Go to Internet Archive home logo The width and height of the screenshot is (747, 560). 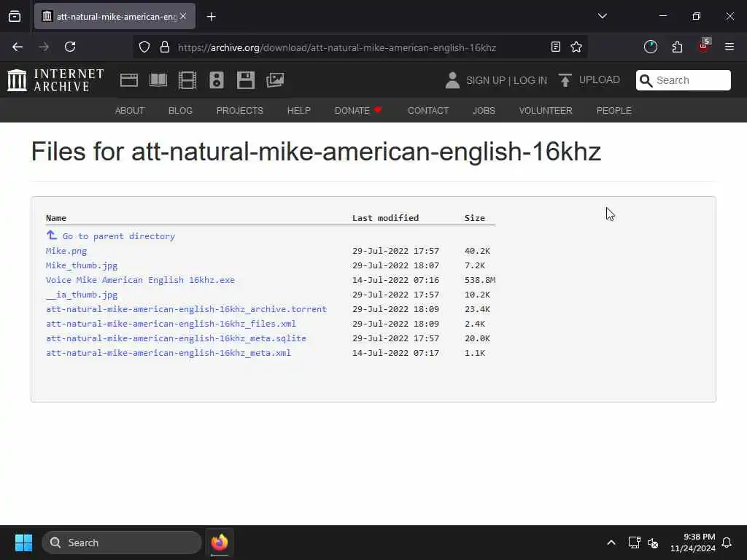[x=55, y=80]
